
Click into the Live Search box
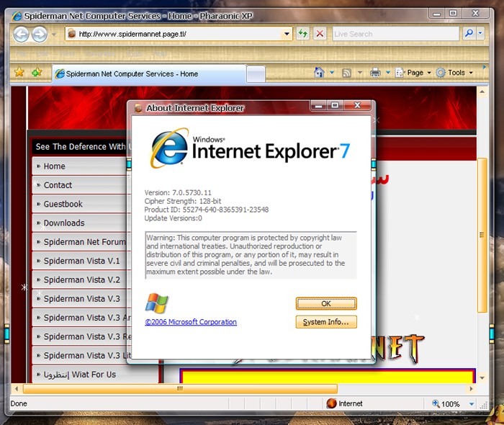(x=395, y=34)
